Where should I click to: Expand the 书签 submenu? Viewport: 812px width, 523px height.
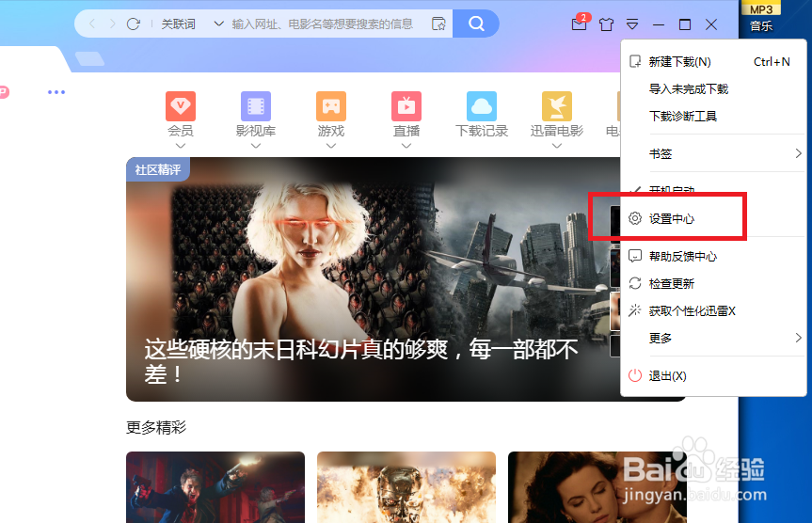pos(713,153)
